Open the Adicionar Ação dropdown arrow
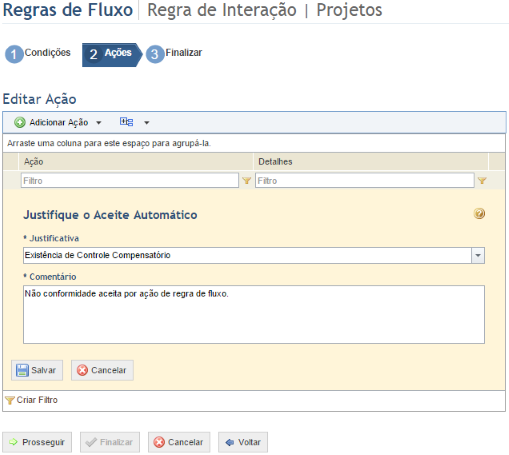 click(99, 123)
